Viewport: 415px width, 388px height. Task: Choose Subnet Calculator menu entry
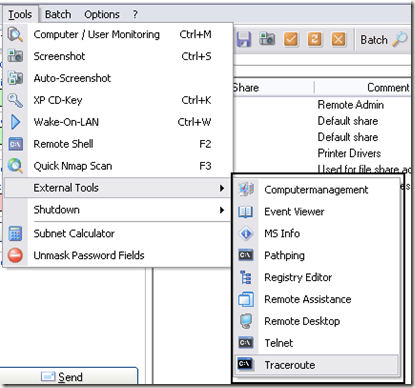[x=118, y=233]
